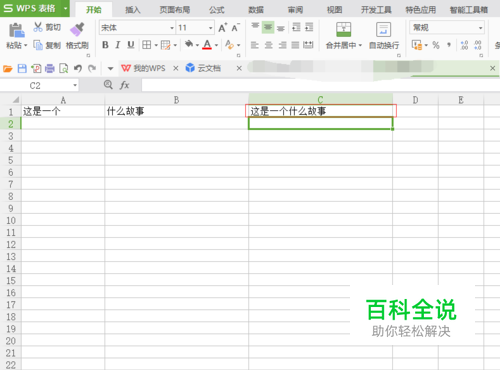Select column B header
Image resolution: width=500 pixels, height=370 pixels.
click(176, 100)
